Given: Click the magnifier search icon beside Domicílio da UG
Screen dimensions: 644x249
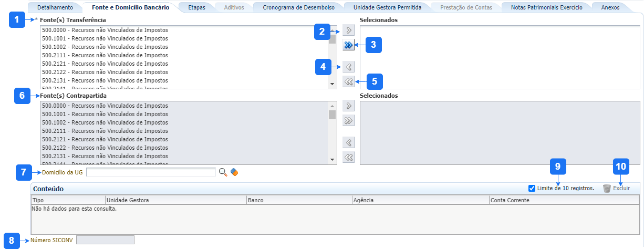Looking at the screenshot, I should click(x=223, y=172).
